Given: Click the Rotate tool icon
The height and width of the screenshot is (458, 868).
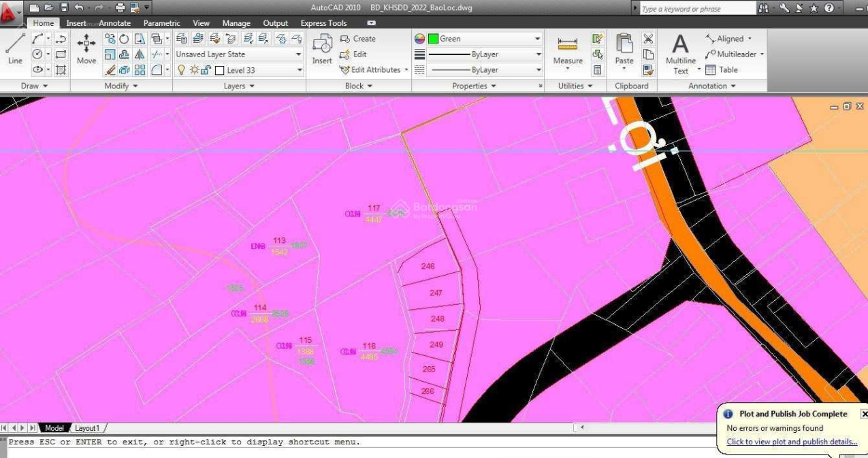Looking at the screenshot, I should point(124,39).
